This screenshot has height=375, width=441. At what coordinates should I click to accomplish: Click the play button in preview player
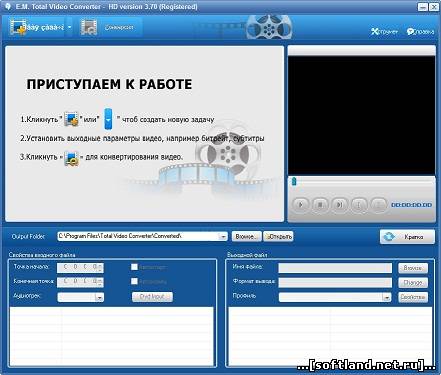point(301,204)
